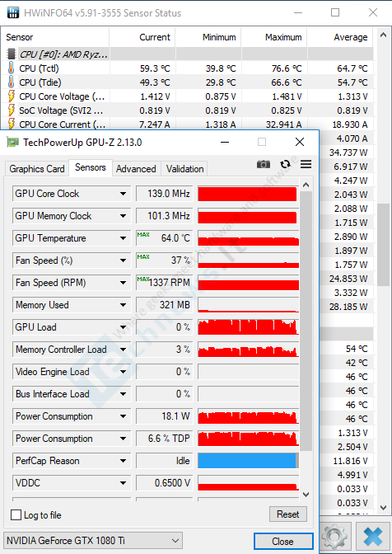The width and height of the screenshot is (392, 554).
Task: Open the GPU Memory Clock sensor dropdown
Action: [123, 216]
